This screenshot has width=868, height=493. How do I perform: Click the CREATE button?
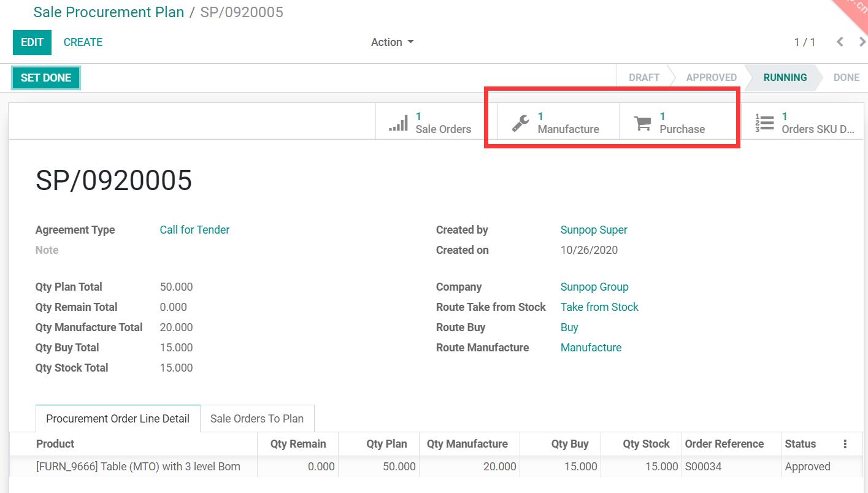(83, 42)
